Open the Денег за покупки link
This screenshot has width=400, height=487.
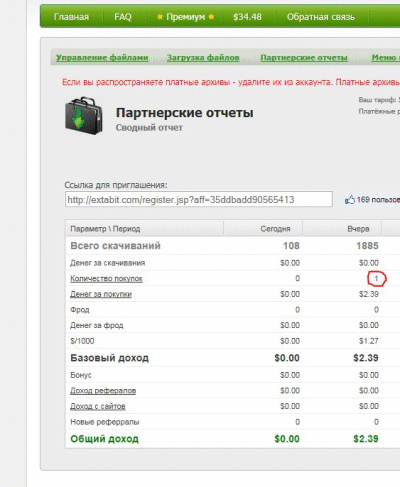click(101, 294)
